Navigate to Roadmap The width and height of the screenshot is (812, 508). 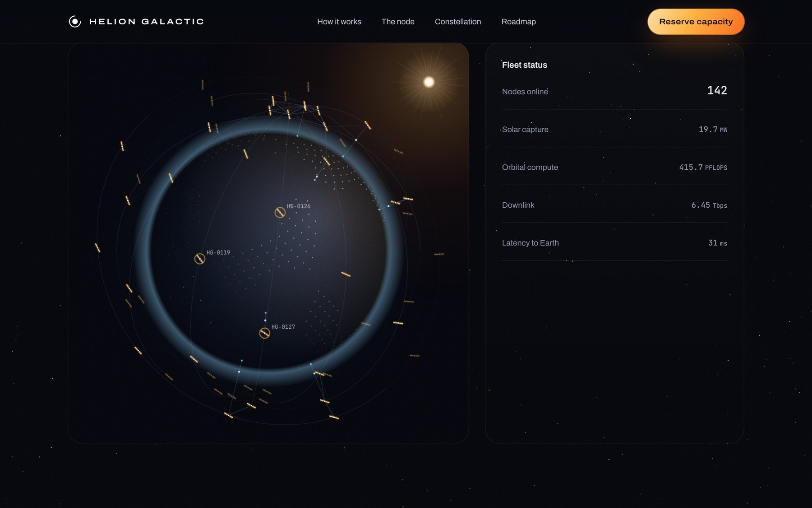[x=519, y=22]
